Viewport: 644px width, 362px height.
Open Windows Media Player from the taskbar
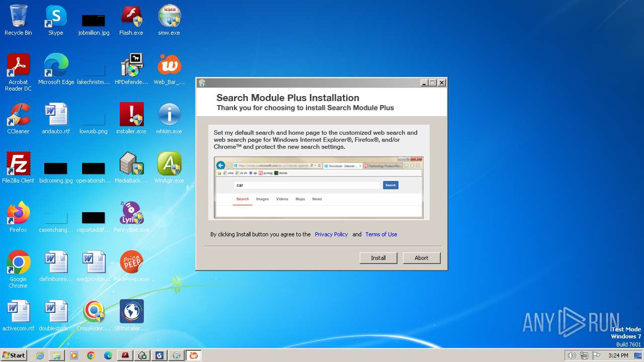tap(74, 355)
